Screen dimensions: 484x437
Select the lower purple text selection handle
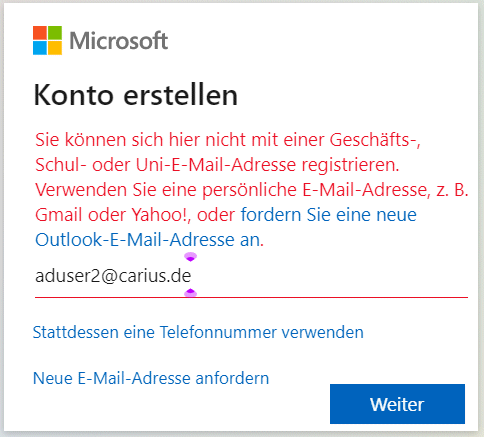tap(191, 293)
